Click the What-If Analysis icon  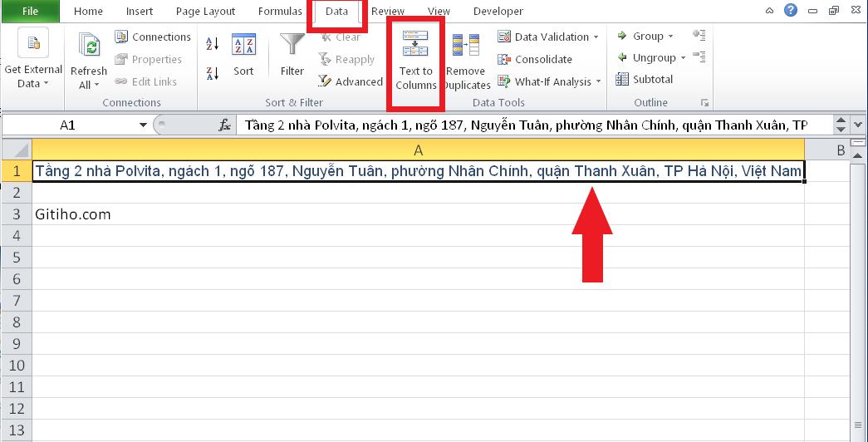pos(503,81)
